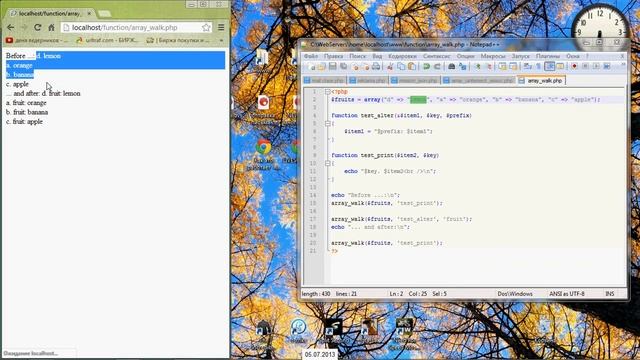Click 'a. fruit: orange' text in browser
The height and width of the screenshot is (360, 640).
pos(26,103)
